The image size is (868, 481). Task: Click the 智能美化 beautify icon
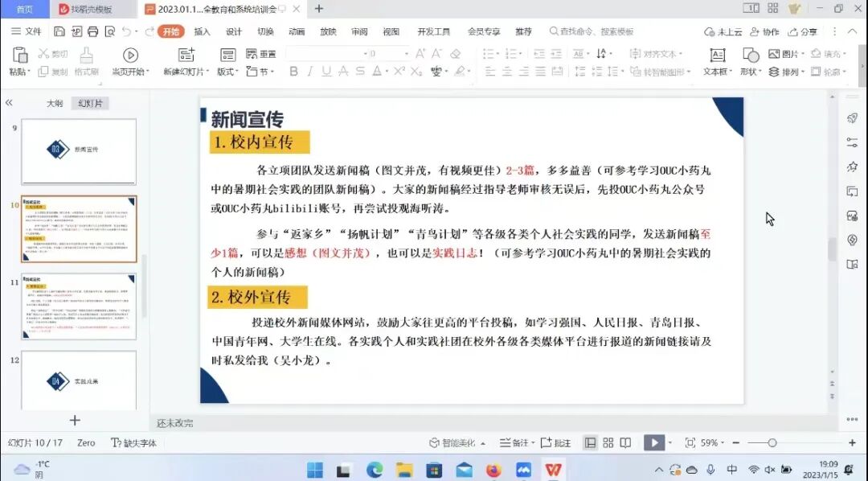click(452, 442)
